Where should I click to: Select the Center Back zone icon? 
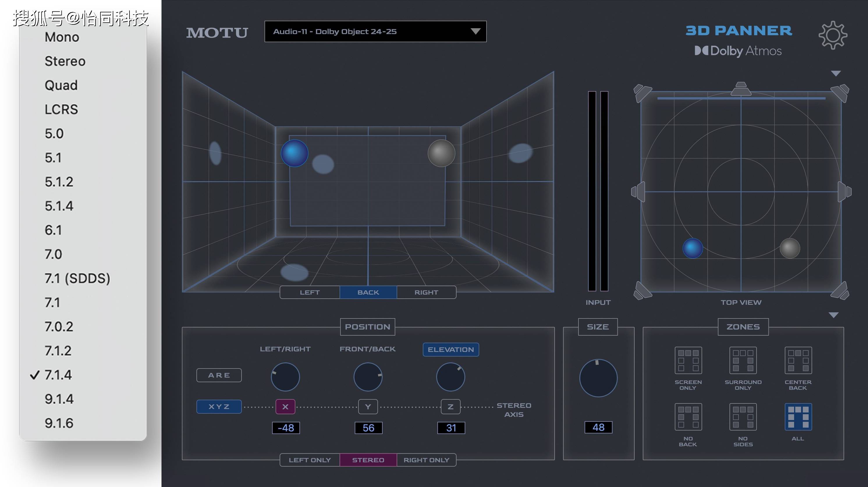pyautogui.click(x=798, y=360)
